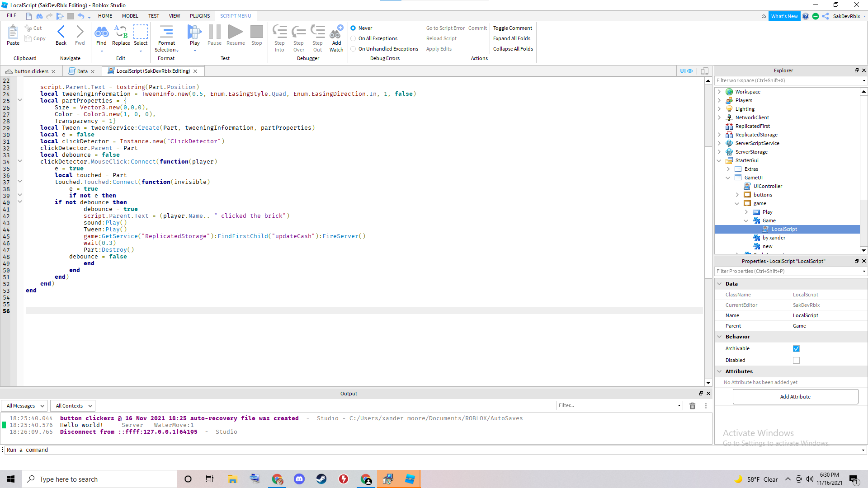Switch to the VIEW ribbon tab

(175, 15)
